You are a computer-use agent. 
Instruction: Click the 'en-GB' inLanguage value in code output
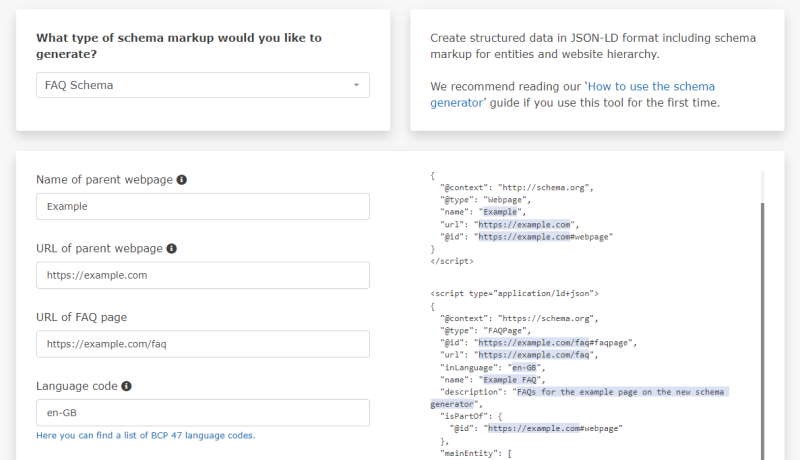click(x=524, y=368)
